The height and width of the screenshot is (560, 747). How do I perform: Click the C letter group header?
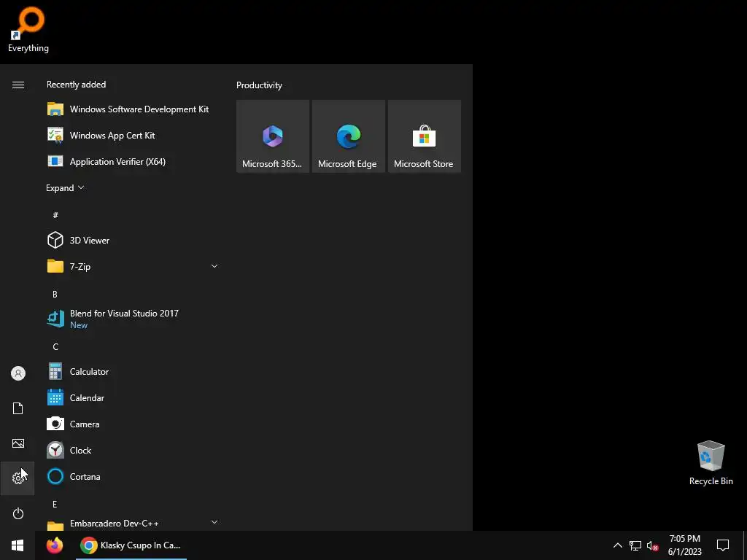pyautogui.click(x=55, y=346)
